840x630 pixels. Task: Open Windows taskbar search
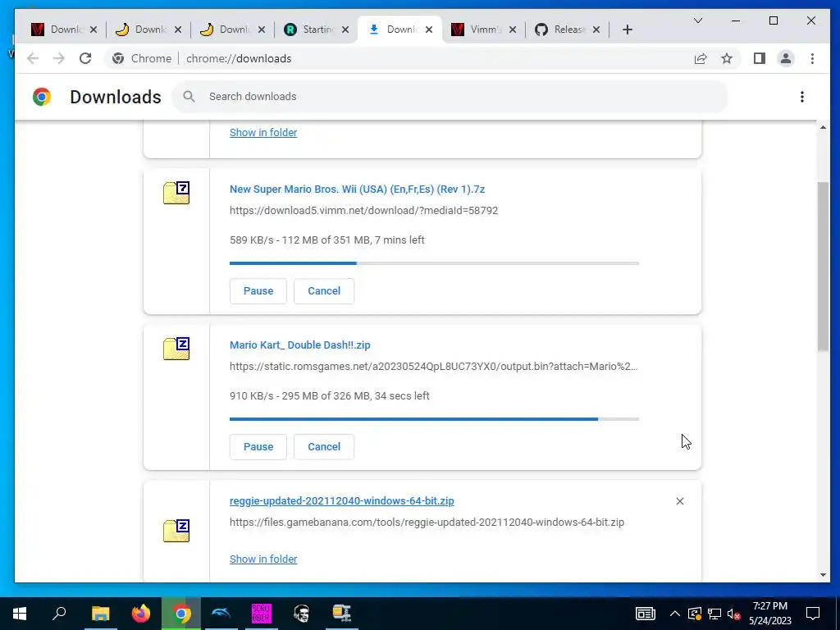(x=59, y=614)
